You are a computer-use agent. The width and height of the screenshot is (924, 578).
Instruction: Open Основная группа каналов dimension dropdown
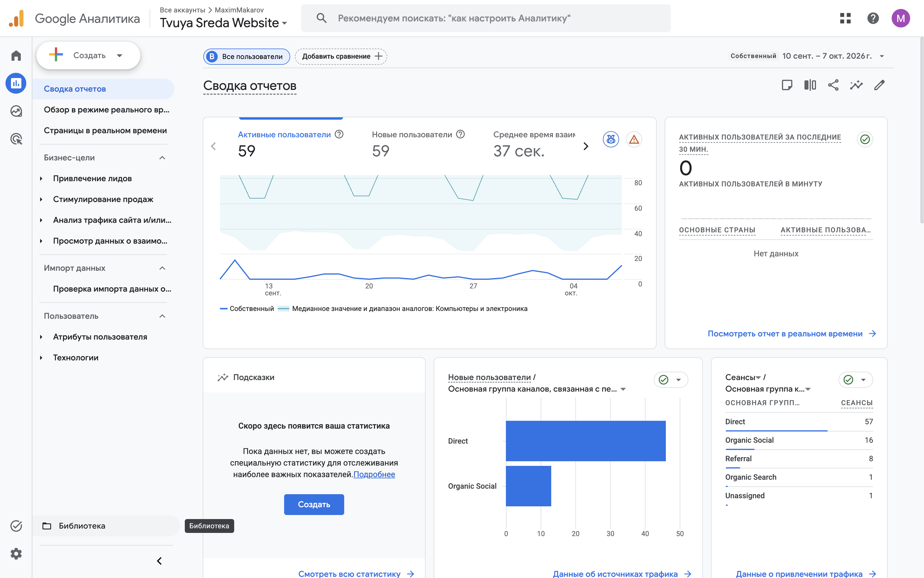(x=537, y=389)
